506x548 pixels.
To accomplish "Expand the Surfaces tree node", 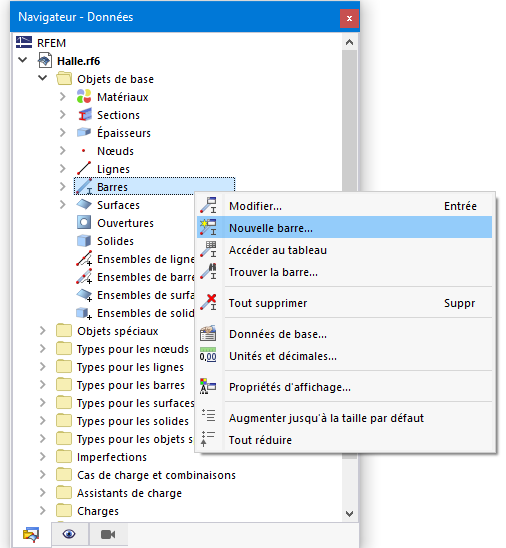I will [x=63, y=204].
